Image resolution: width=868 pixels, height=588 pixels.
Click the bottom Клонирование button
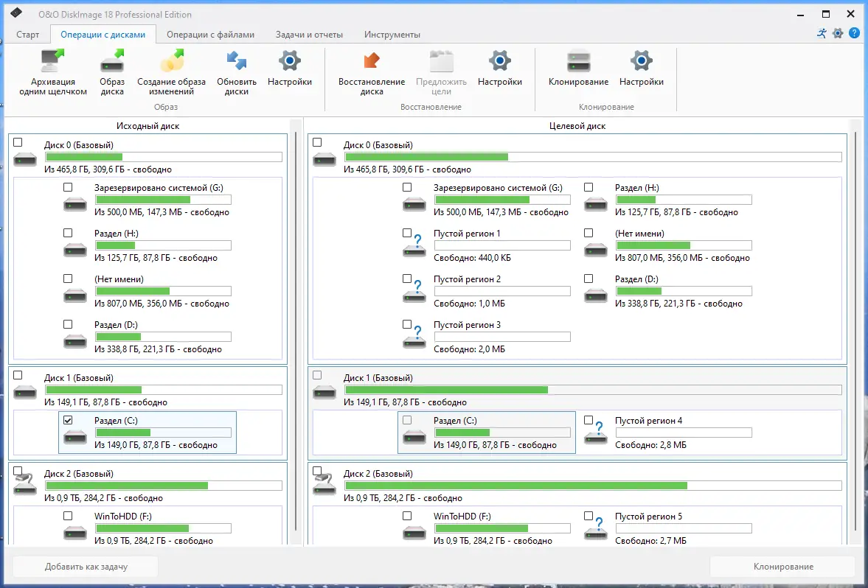point(782,567)
